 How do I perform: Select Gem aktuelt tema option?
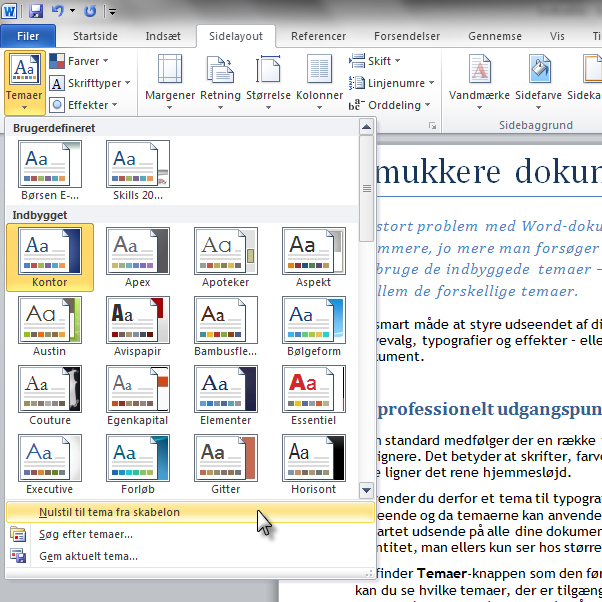[x=88, y=556]
